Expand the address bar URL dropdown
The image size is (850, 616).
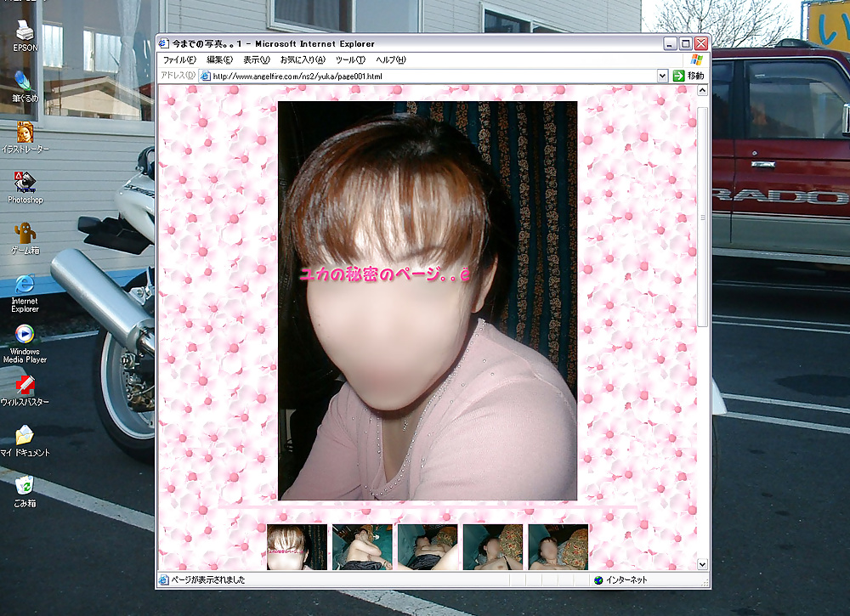click(662, 76)
